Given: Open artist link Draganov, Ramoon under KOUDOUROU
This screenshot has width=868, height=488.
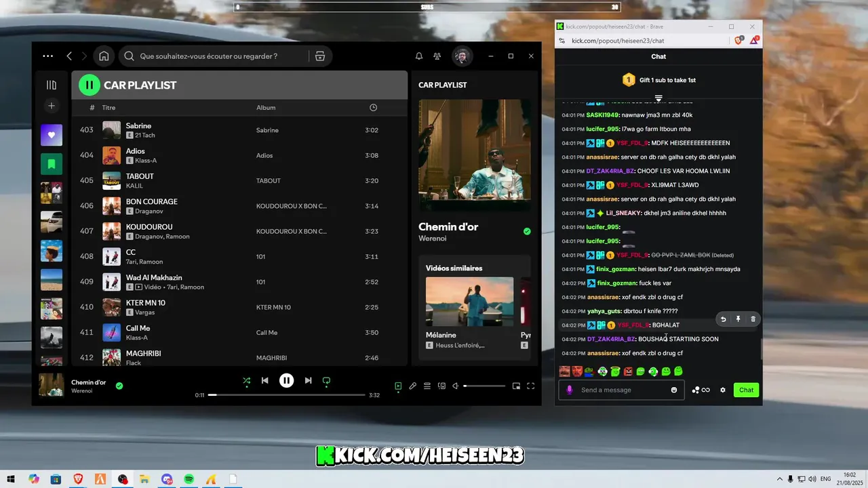Looking at the screenshot, I should coord(162,237).
